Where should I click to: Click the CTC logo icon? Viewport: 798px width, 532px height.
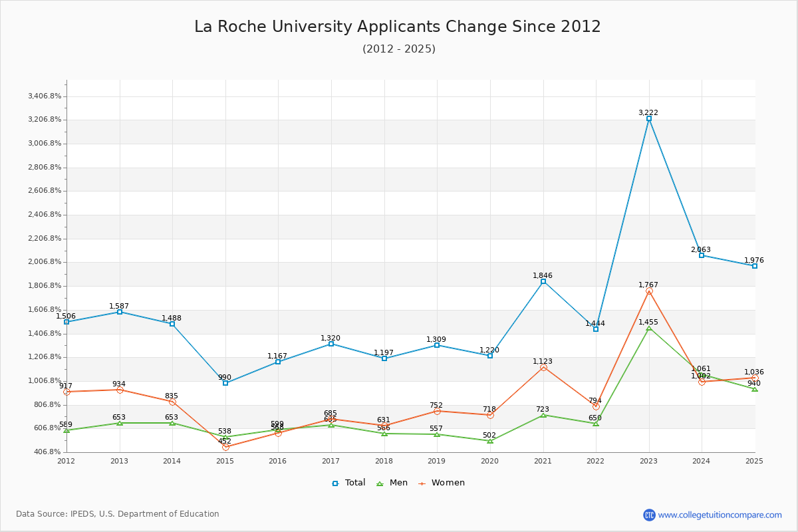point(649,515)
